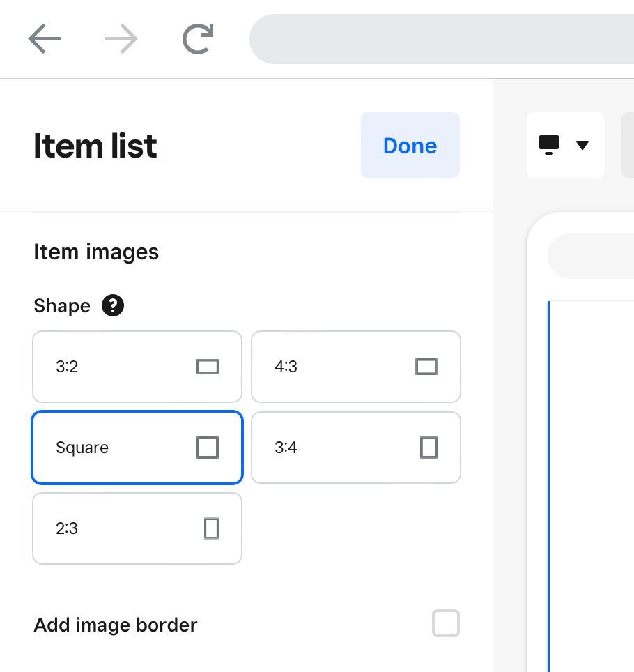Click the rectangle icon in 4:3 option

tap(426, 367)
